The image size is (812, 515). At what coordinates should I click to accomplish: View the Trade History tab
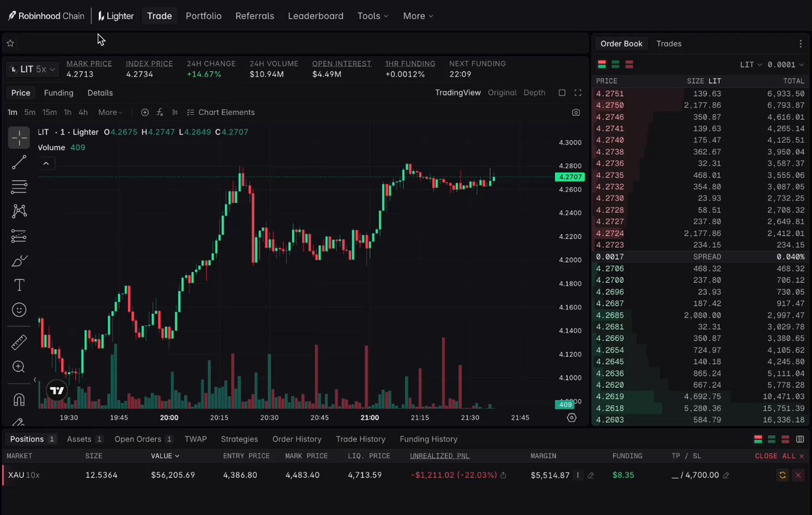click(x=360, y=439)
